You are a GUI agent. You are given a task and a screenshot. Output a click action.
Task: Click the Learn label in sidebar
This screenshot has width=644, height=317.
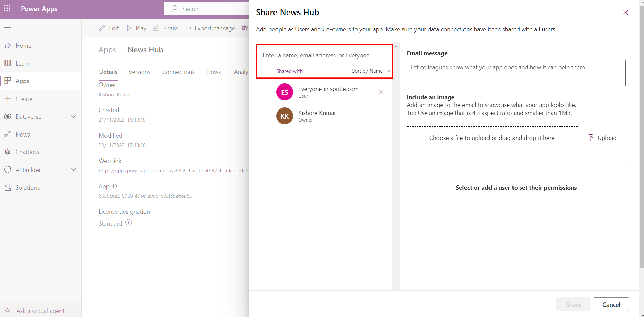point(23,63)
